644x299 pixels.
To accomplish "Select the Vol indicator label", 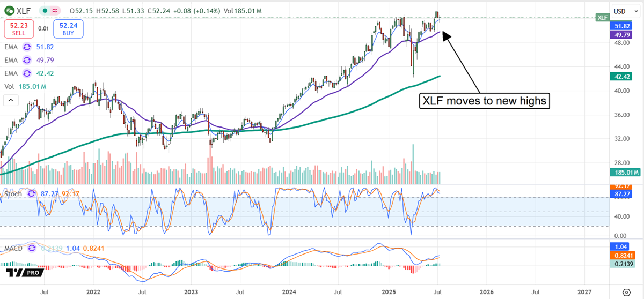I will (x=10, y=87).
